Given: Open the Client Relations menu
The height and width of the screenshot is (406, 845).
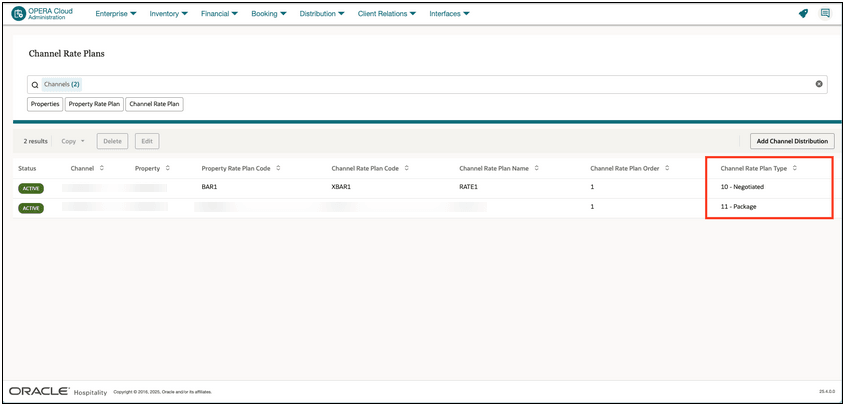Looking at the screenshot, I should click(387, 14).
